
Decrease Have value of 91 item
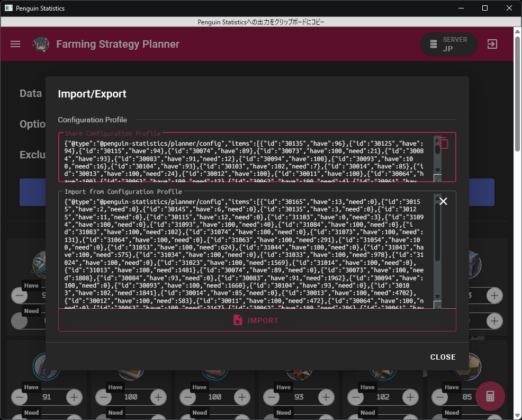tap(19, 397)
